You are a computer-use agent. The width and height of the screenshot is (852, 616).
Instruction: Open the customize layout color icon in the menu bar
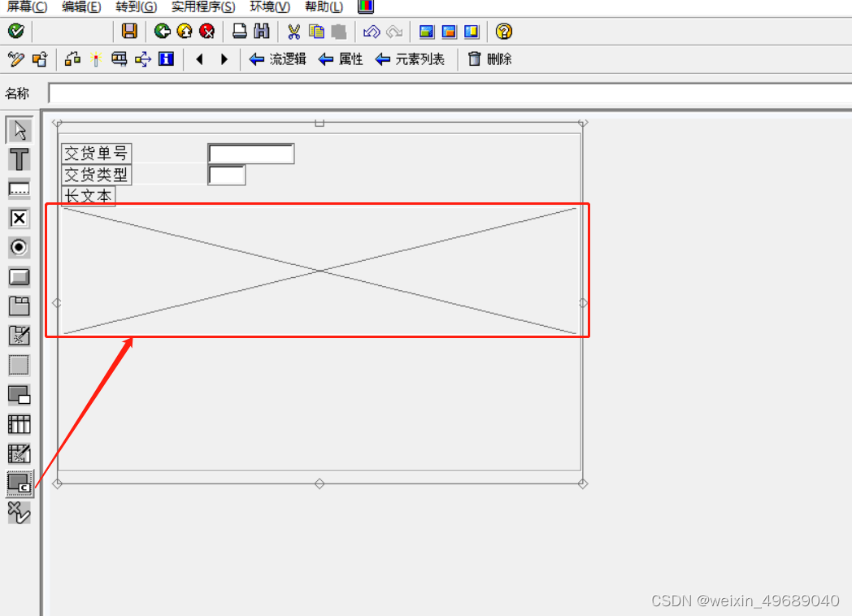click(x=366, y=7)
